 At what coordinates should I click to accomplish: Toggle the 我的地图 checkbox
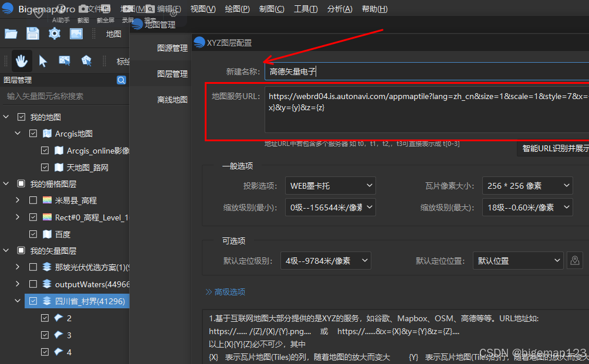[x=21, y=117]
